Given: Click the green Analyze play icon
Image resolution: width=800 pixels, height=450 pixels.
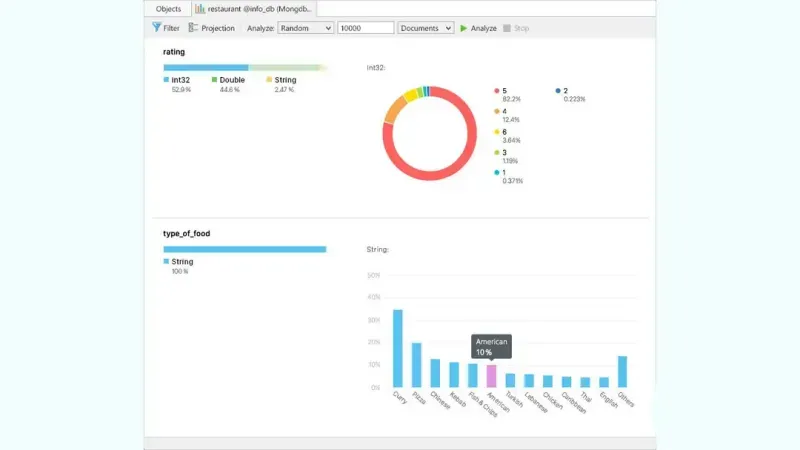Looking at the screenshot, I should pos(463,28).
